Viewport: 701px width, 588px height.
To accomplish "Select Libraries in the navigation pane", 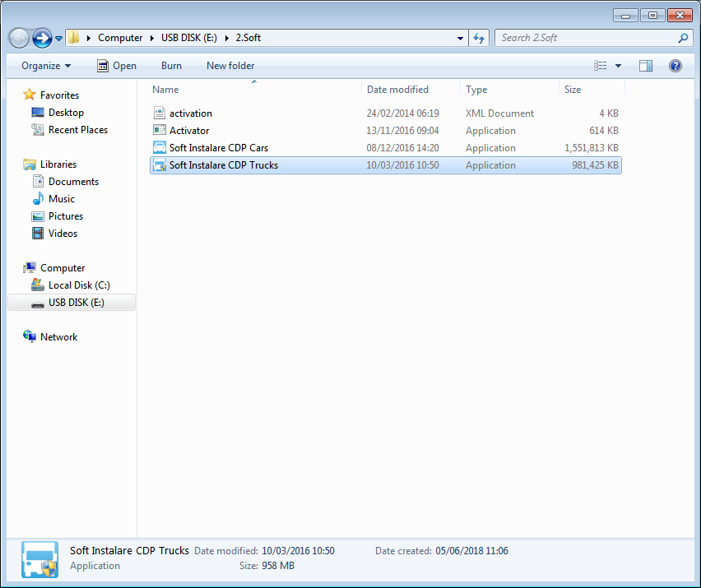I will tap(58, 164).
